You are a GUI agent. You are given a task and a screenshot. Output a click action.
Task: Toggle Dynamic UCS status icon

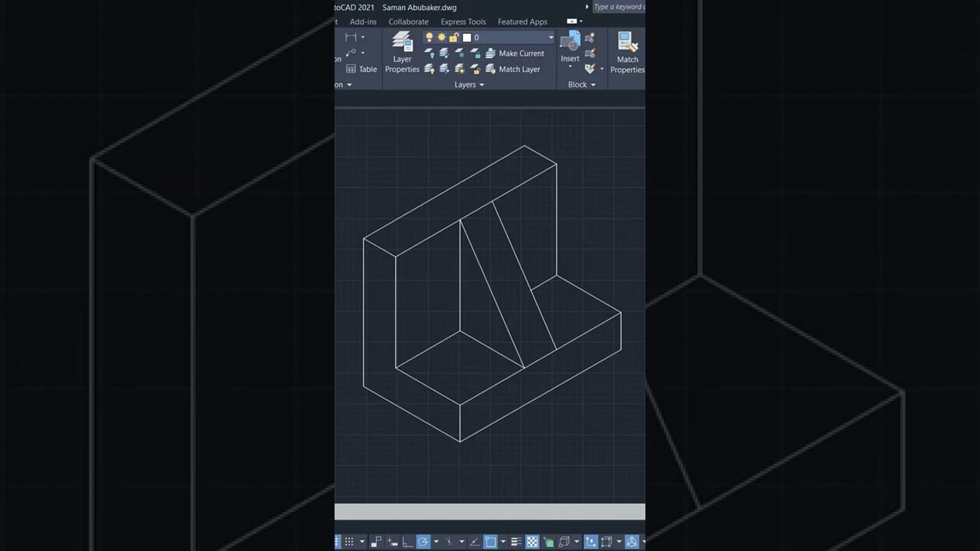coord(591,542)
